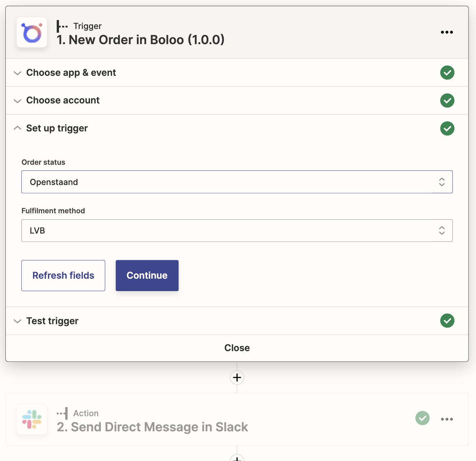The width and height of the screenshot is (476, 461).
Task: Expand the Choose account section
Action: click(237, 100)
